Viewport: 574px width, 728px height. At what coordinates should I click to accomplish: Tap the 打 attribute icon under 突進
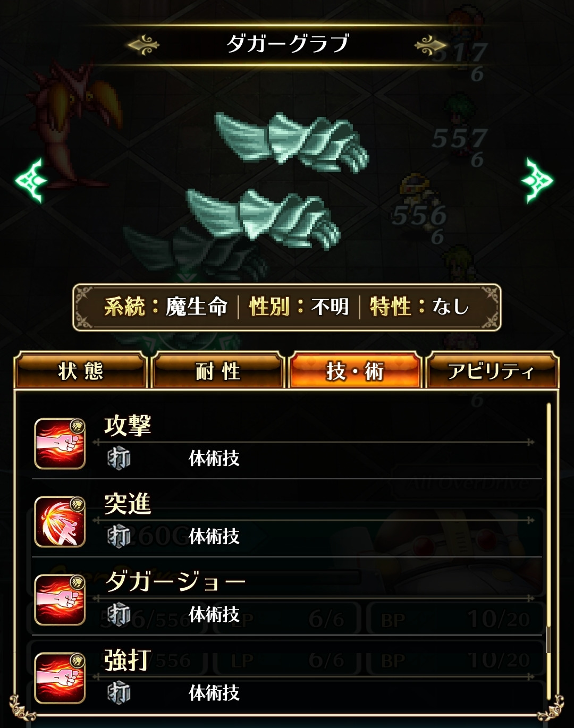coord(119,536)
